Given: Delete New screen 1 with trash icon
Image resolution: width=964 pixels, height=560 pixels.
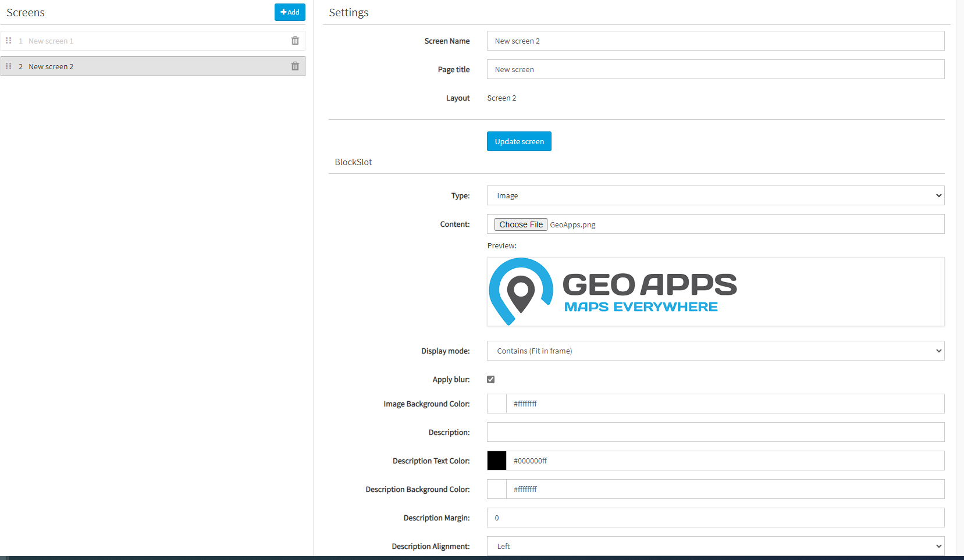Looking at the screenshot, I should (x=295, y=41).
